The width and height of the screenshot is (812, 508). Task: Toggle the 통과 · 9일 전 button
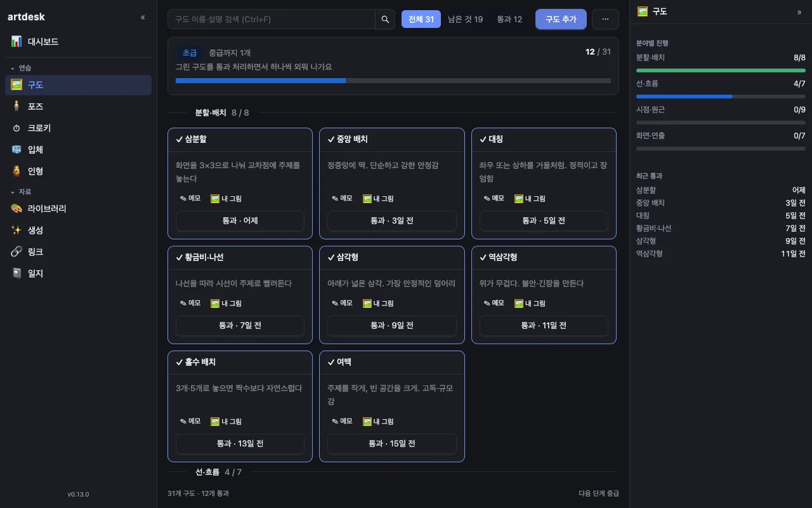(x=392, y=326)
